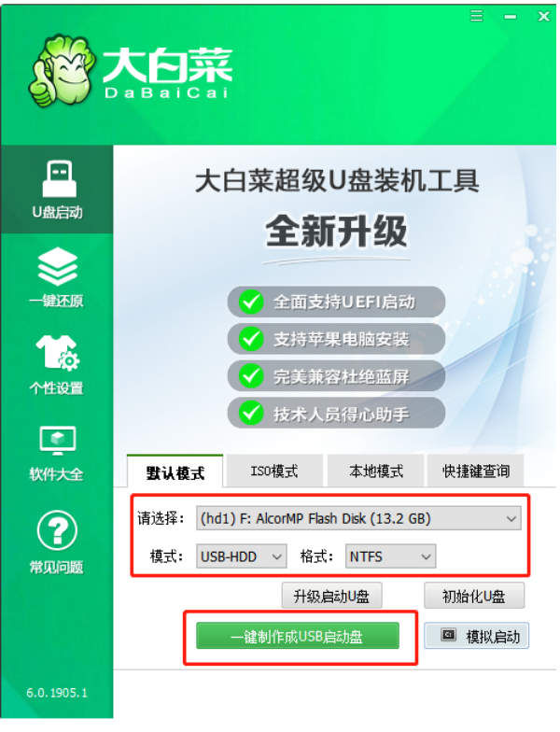Open 软件大全 monitor icon
Image resolution: width=560 pixels, height=732 pixels.
coord(58,441)
